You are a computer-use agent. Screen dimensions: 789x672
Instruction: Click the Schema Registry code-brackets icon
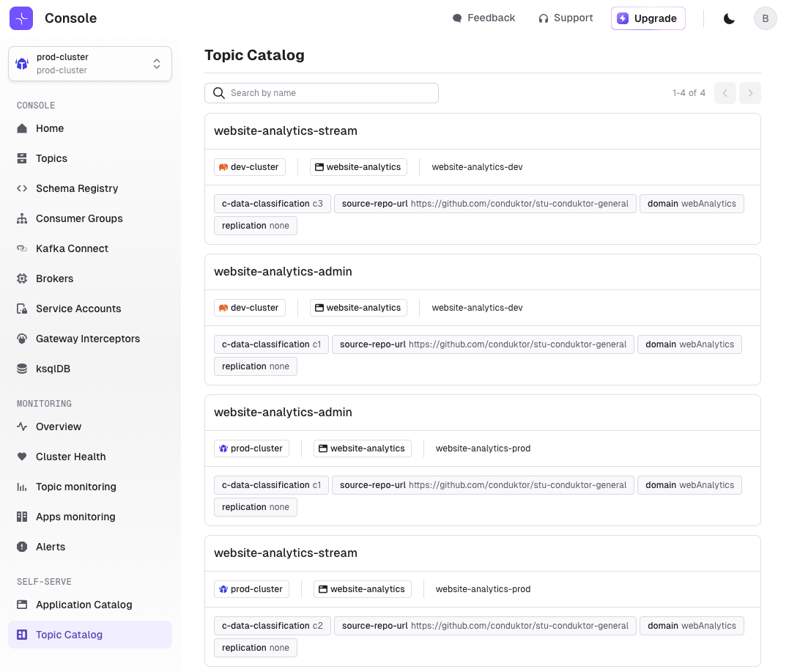(22, 188)
